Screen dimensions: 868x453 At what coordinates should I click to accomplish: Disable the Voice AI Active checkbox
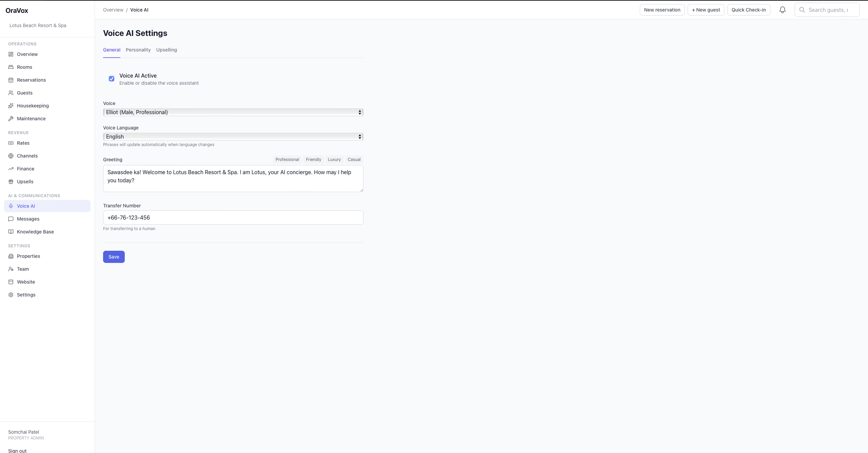(x=112, y=79)
